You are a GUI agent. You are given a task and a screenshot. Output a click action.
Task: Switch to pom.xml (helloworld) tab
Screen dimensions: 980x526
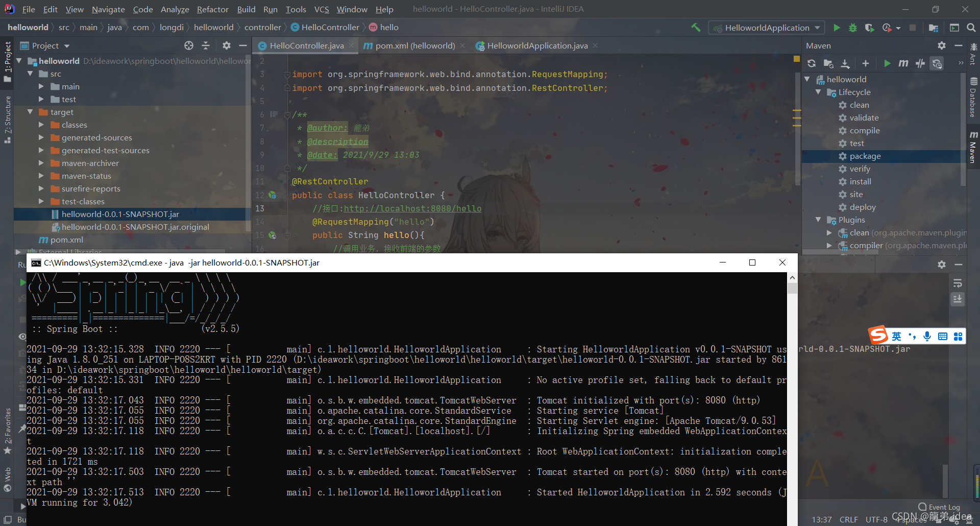414,45
